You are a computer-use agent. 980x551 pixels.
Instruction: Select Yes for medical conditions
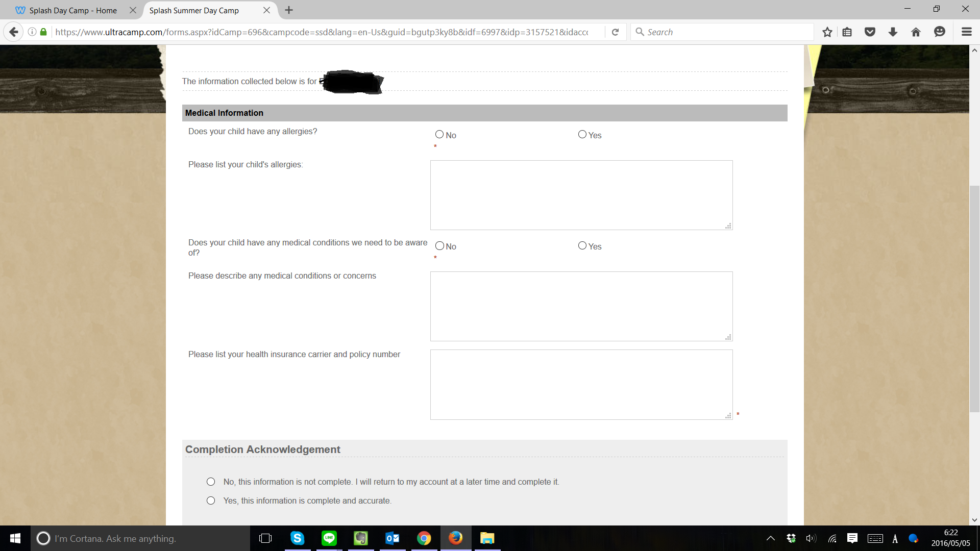[x=582, y=246]
